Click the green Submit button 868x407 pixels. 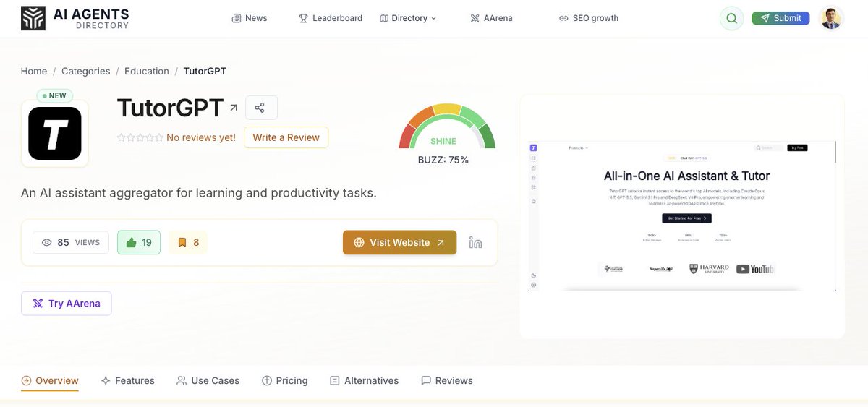click(781, 18)
